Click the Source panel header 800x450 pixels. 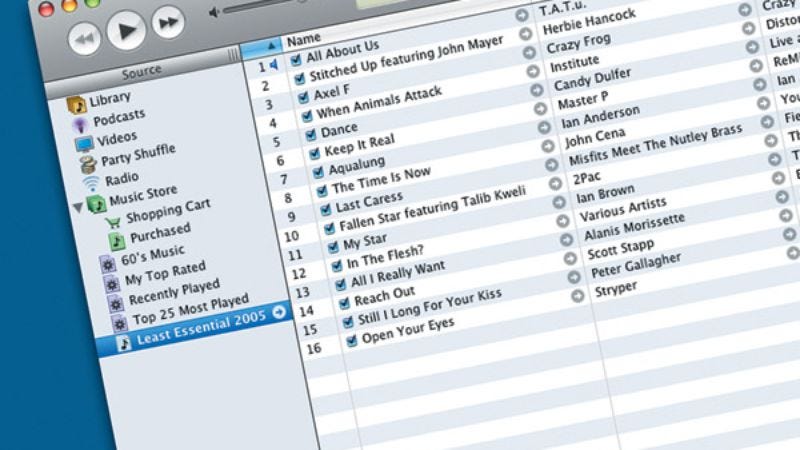tap(141, 72)
